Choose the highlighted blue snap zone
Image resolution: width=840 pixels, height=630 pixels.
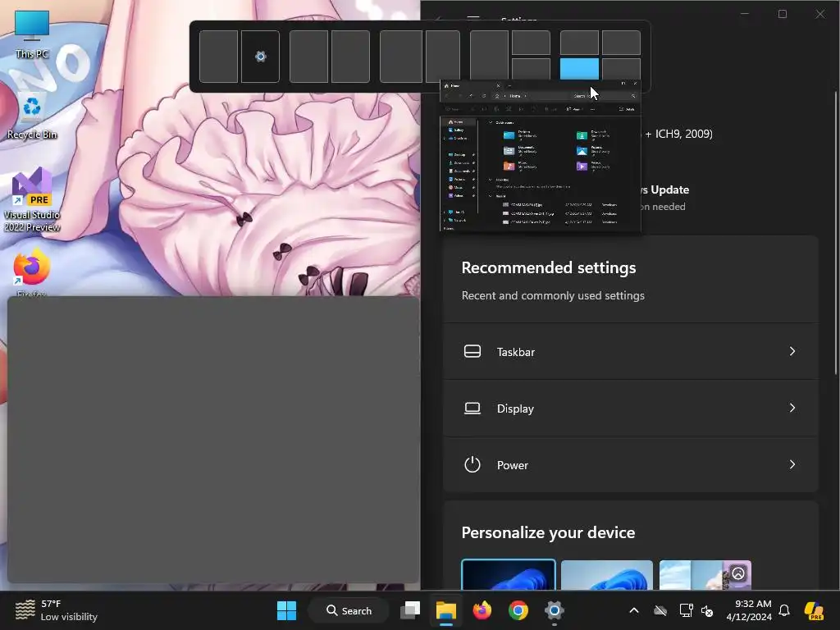[579, 69]
